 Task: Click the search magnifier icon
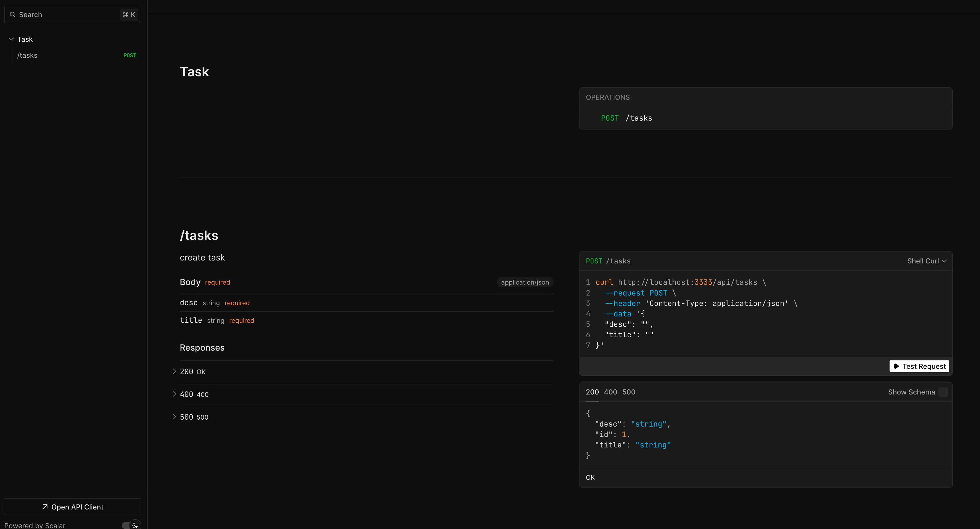[13, 14]
